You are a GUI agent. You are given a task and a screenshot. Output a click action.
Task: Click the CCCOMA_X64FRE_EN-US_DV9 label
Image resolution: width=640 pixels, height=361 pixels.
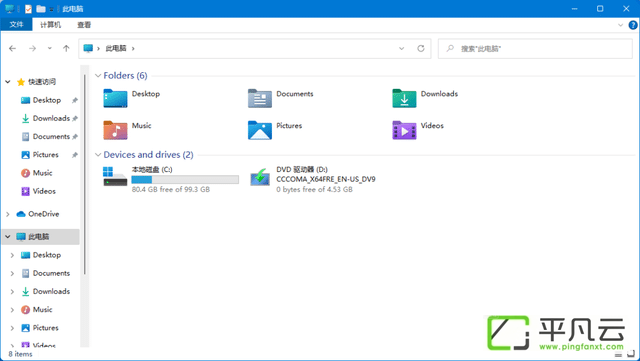pyautogui.click(x=326, y=179)
